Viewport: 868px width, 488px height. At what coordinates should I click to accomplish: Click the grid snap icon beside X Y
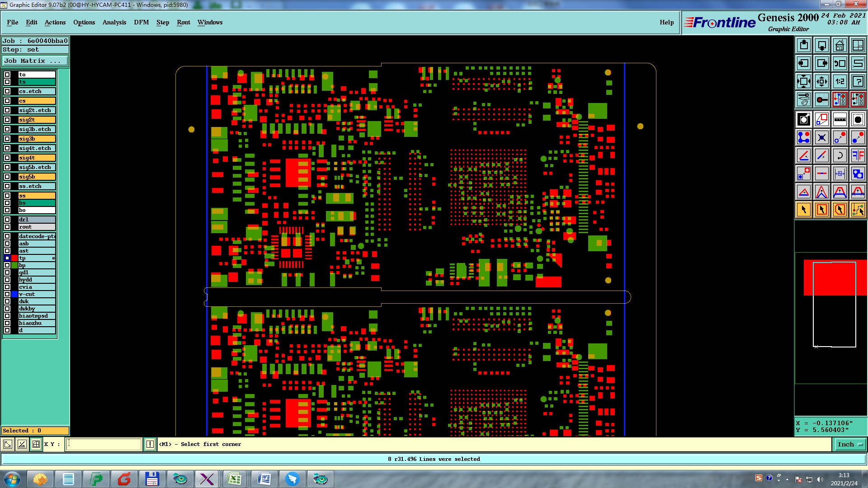tap(36, 444)
